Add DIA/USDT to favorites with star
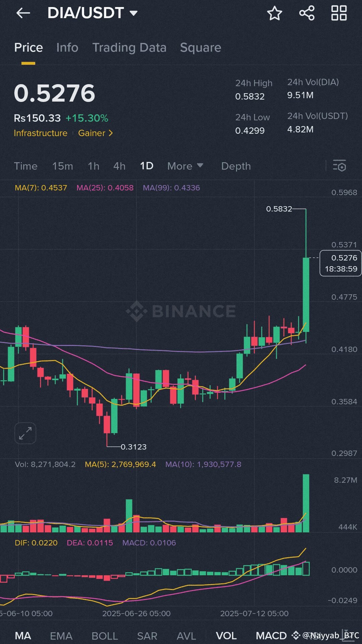 click(x=275, y=13)
